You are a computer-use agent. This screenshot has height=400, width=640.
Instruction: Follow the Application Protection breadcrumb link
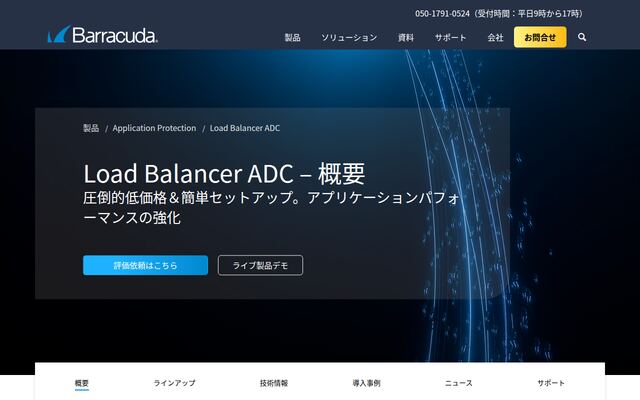pos(154,128)
